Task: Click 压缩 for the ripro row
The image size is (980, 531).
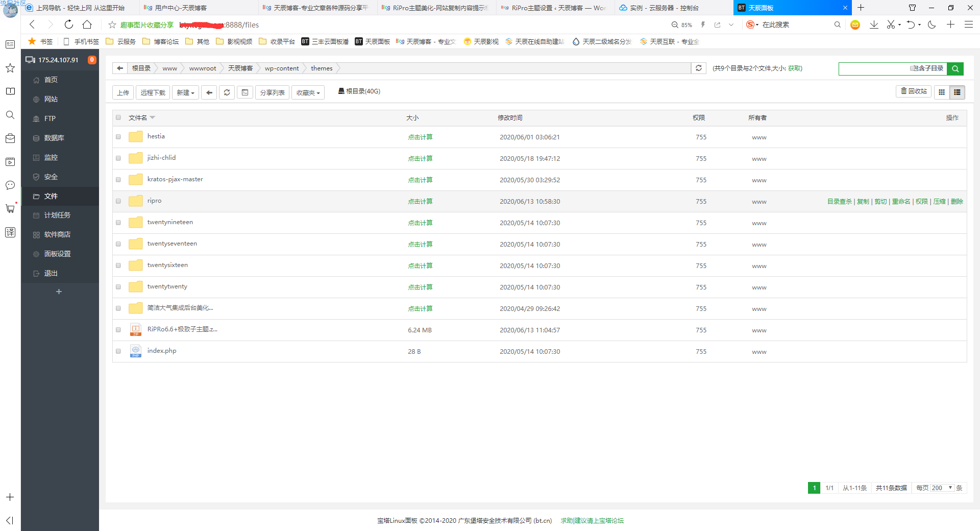Action: 939,202
